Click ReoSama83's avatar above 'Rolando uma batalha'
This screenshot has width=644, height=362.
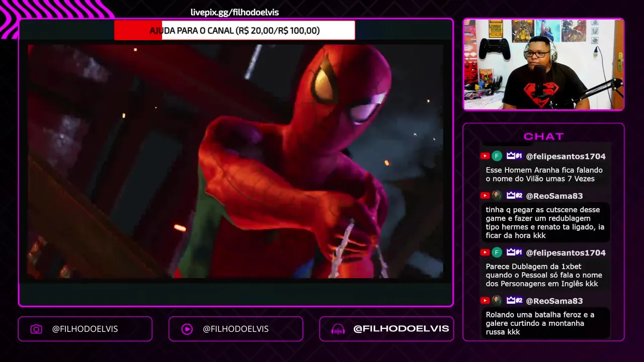click(x=497, y=301)
